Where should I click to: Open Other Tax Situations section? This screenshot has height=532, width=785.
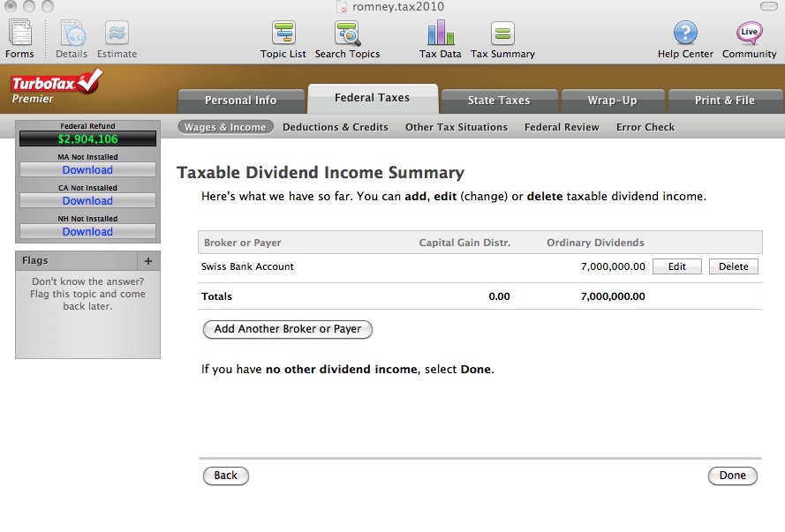pos(457,127)
